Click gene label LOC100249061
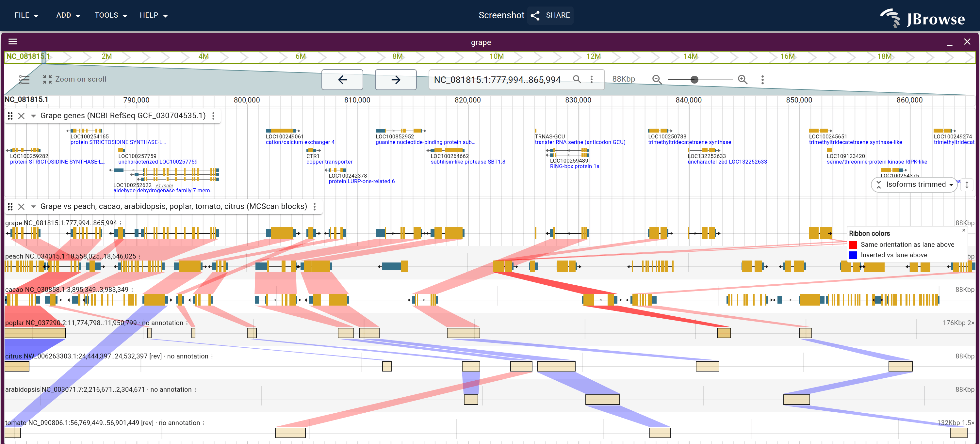Screen dimensions: 980x444 285,136
